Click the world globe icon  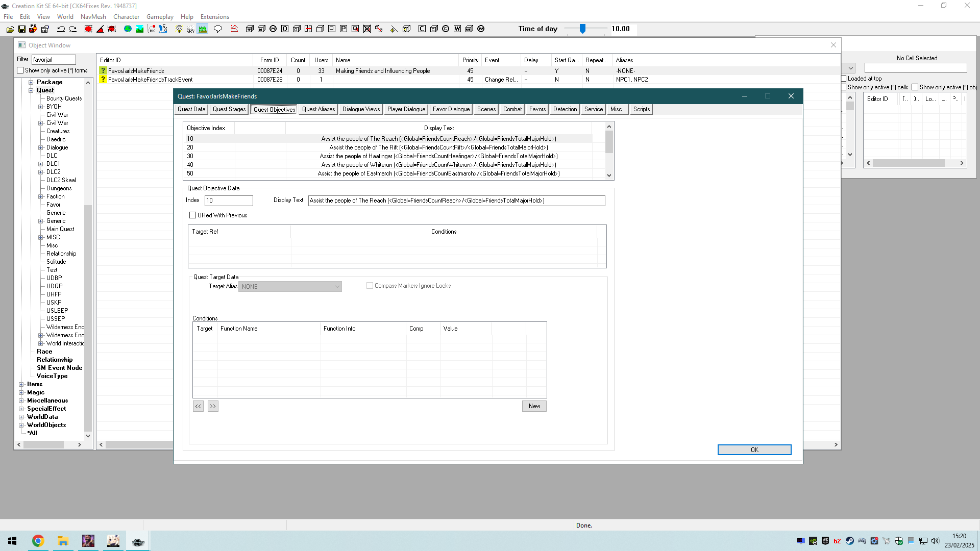(128, 29)
